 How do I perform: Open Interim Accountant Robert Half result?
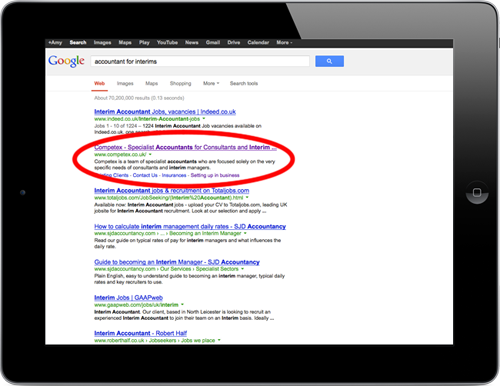point(141,333)
